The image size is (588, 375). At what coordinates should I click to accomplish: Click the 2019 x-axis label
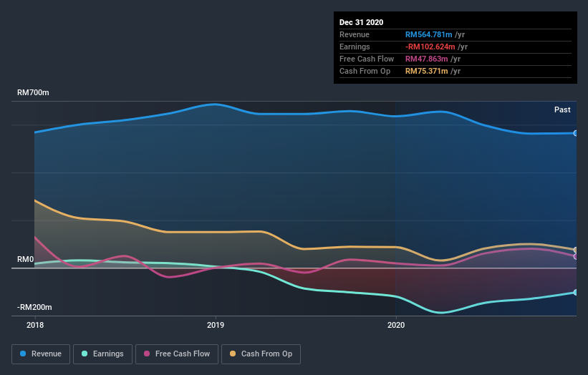point(216,325)
